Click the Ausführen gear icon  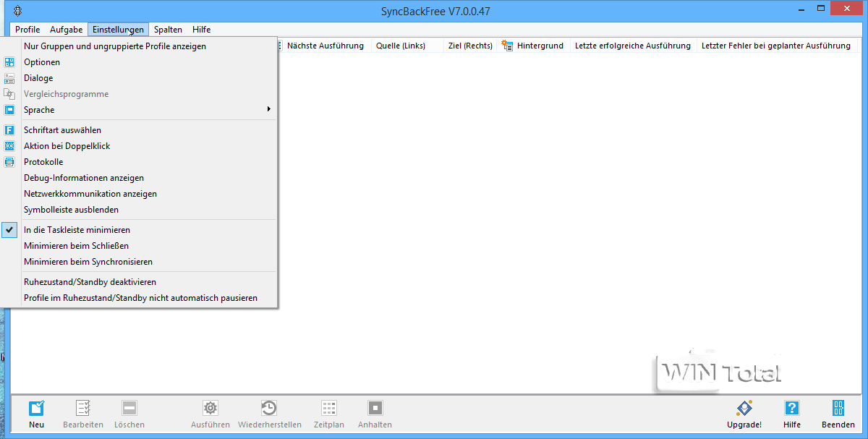point(210,408)
